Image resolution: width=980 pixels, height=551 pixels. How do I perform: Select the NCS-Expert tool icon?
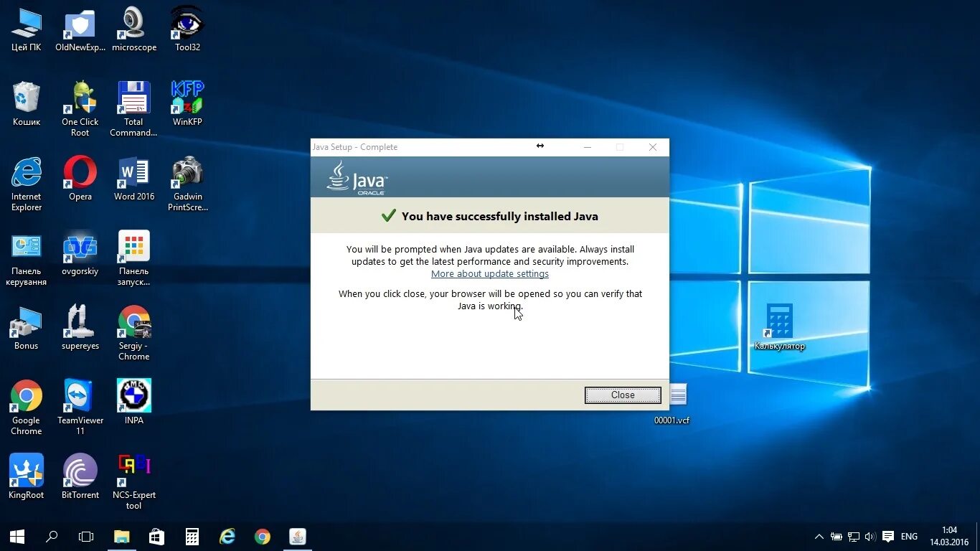click(134, 482)
